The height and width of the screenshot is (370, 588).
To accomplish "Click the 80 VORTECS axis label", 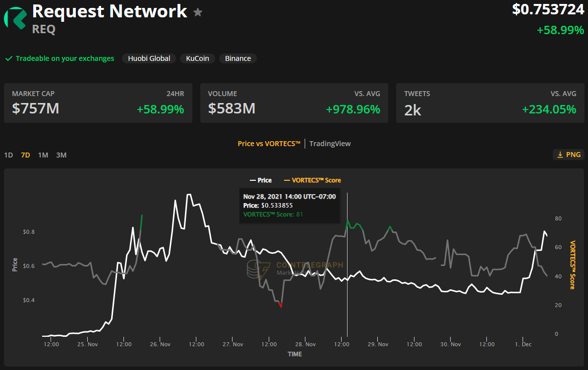I will click(558, 218).
